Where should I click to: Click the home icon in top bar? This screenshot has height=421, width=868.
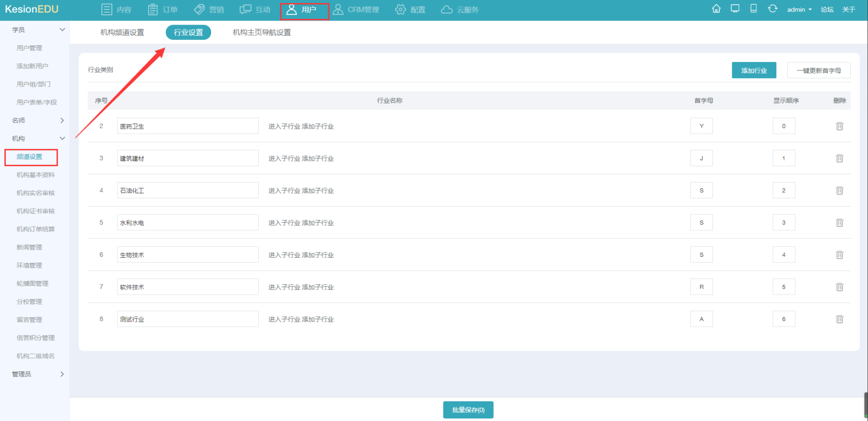point(716,9)
